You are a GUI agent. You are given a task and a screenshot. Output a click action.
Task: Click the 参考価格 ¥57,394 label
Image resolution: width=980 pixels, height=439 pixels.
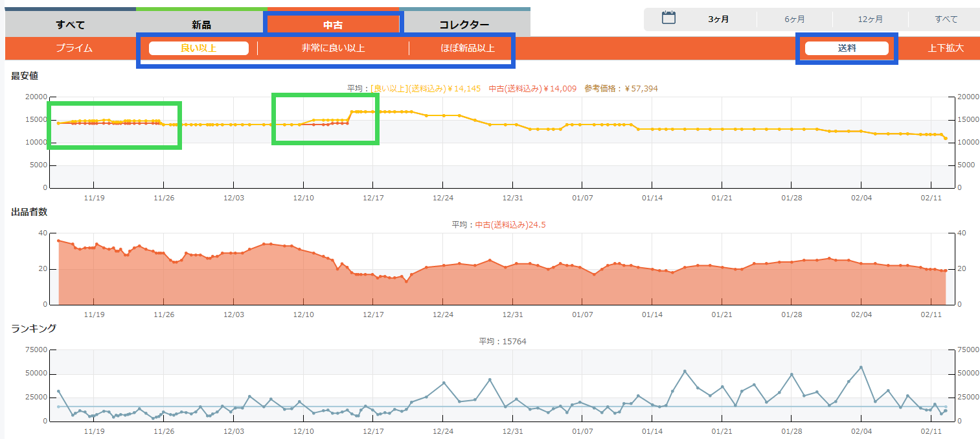(621, 89)
